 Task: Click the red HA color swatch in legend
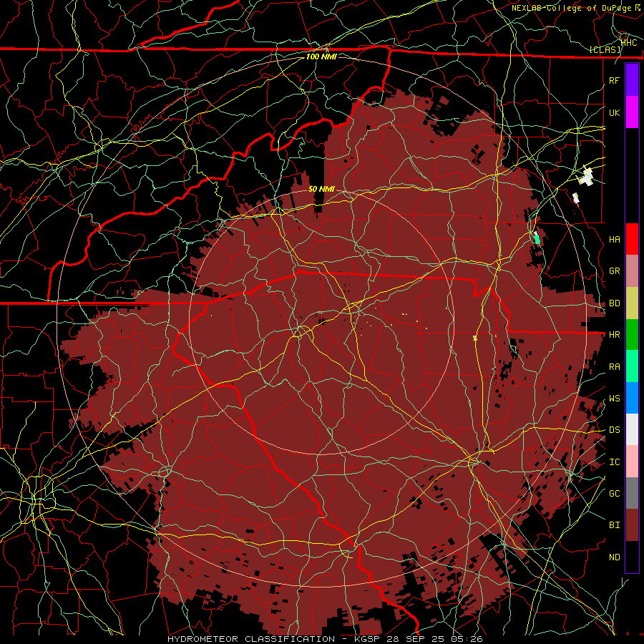pos(632,239)
